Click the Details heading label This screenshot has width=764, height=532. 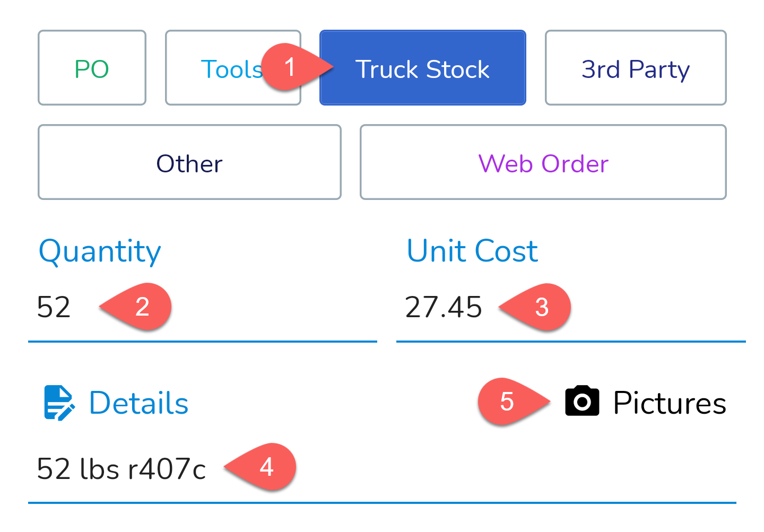(138, 403)
